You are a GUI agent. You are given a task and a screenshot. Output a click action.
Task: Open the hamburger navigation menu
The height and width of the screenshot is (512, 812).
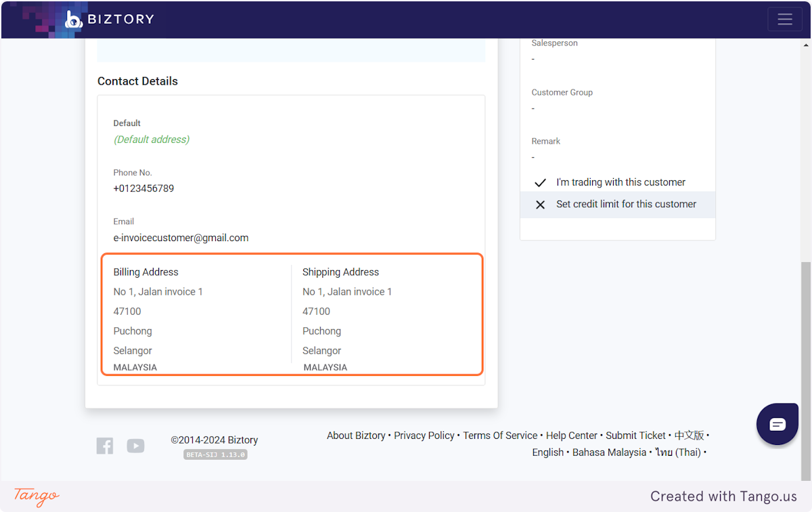(x=785, y=19)
